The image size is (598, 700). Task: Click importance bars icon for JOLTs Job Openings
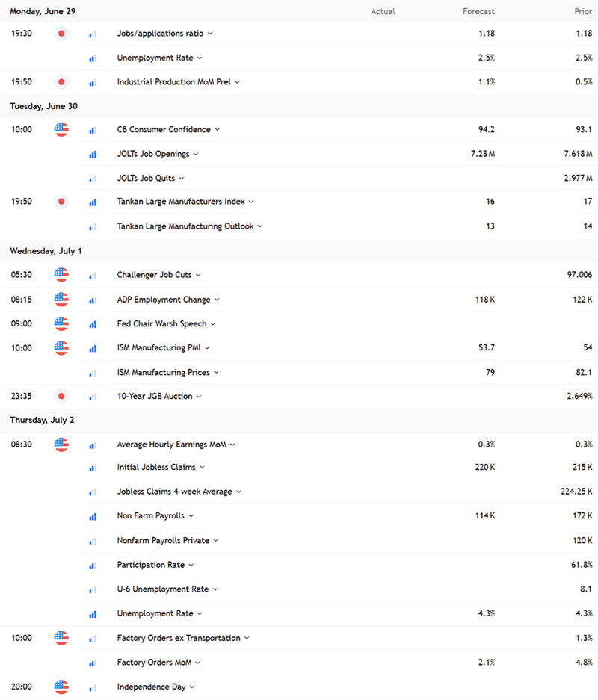click(93, 155)
